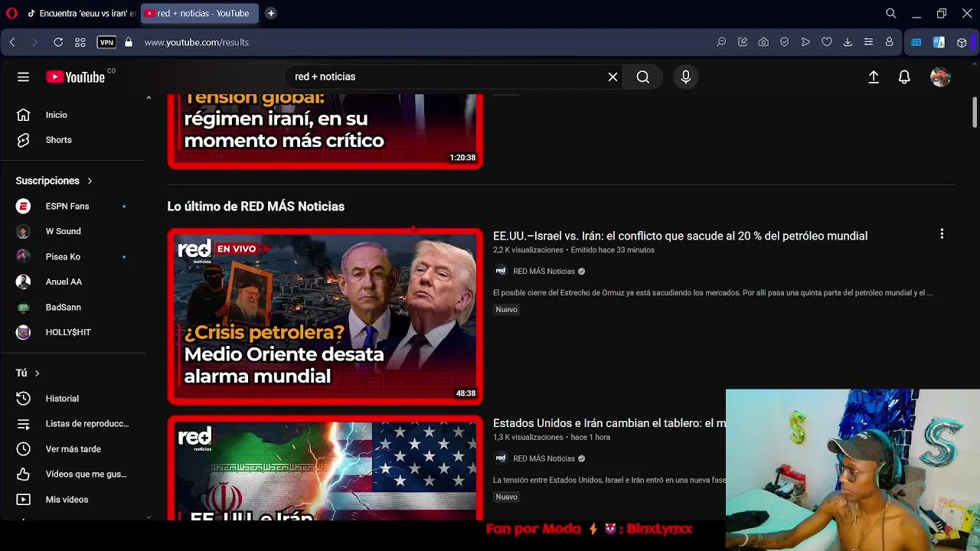The width and height of the screenshot is (980, 551).
Task: Open the Estados Unidos e Irán video title
Action: tap(609, 423)
